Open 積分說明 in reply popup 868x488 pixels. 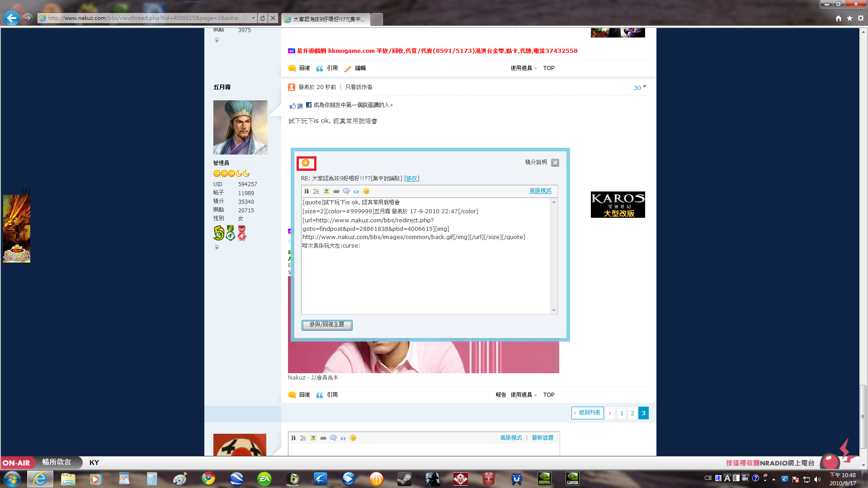point(536,162)
